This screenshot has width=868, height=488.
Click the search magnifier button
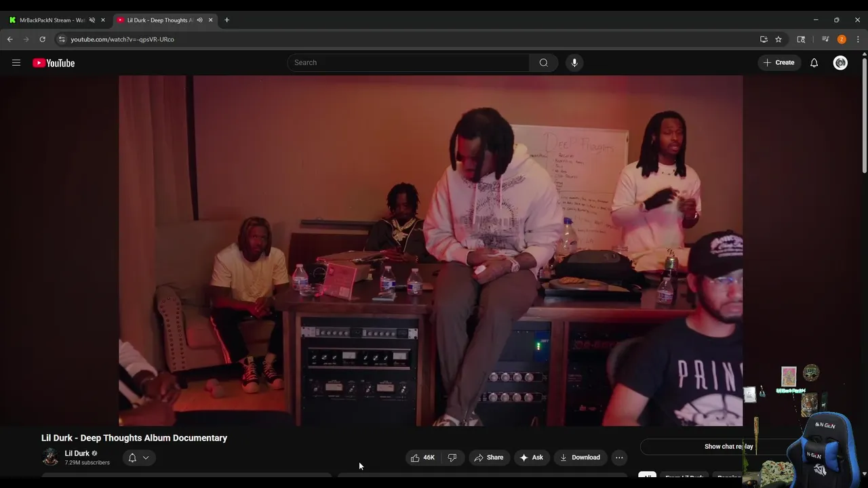pos(543,62)
